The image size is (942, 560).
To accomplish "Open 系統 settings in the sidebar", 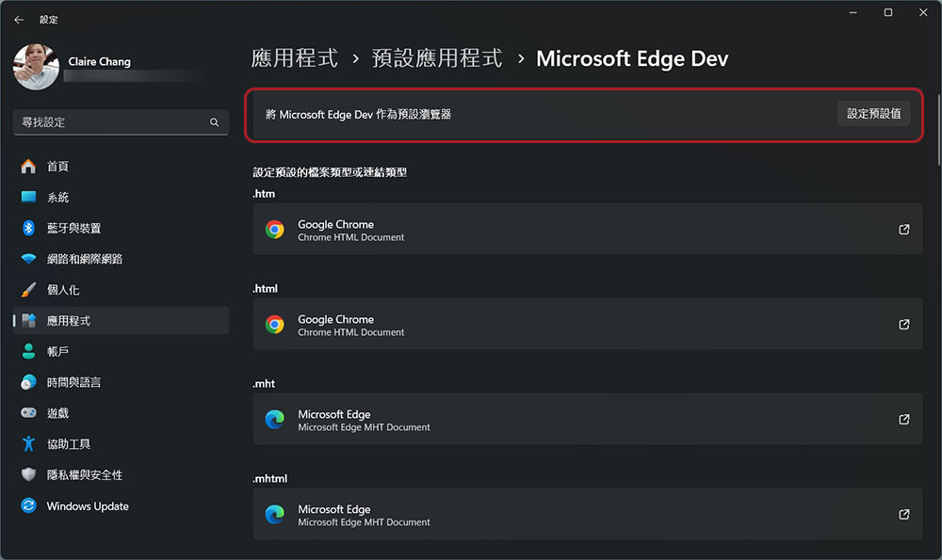I will 121,197.
